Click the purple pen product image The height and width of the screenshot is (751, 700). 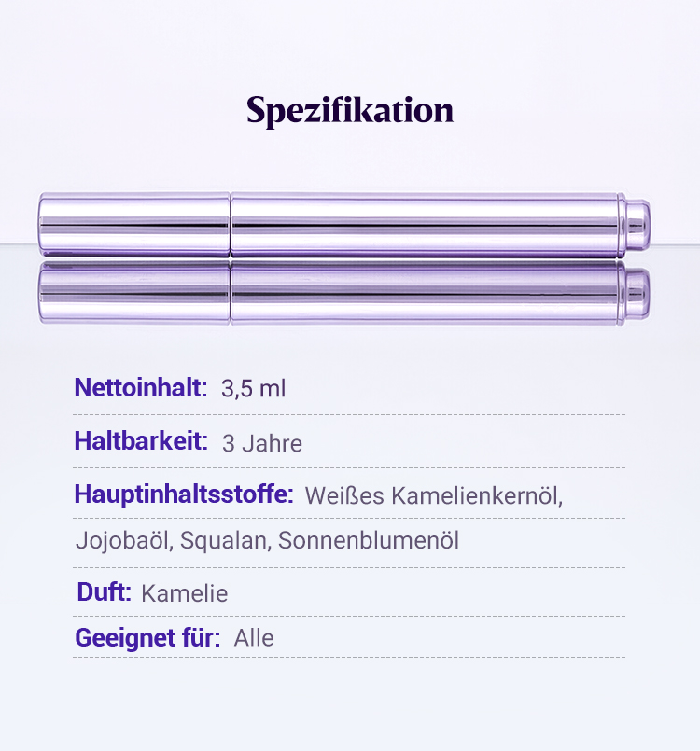(x=420, y=224)
